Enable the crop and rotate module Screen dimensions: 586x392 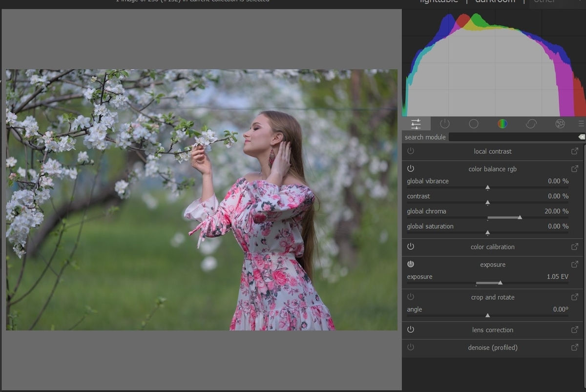pos(411,297)
